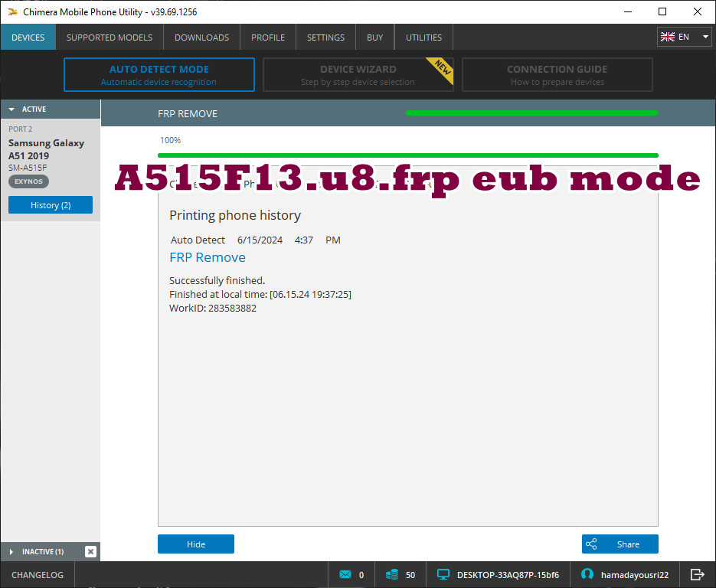Launch the DEVICE WIZARD
The image size is (716, 588).
358,74
